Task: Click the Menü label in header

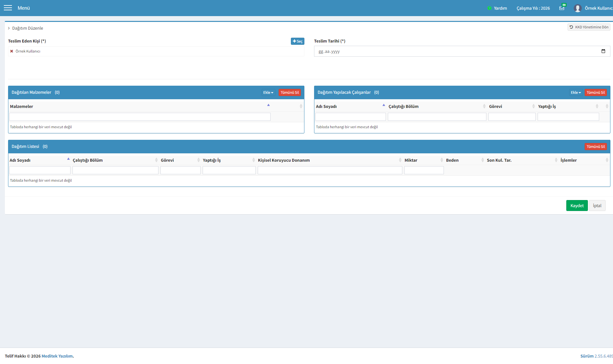Action: click(x=24, y=8)
